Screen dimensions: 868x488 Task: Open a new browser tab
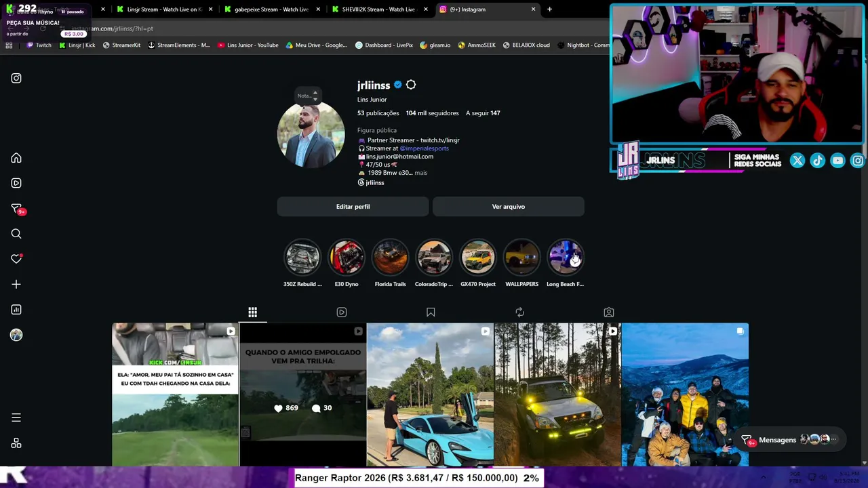[x=549, y=9]
